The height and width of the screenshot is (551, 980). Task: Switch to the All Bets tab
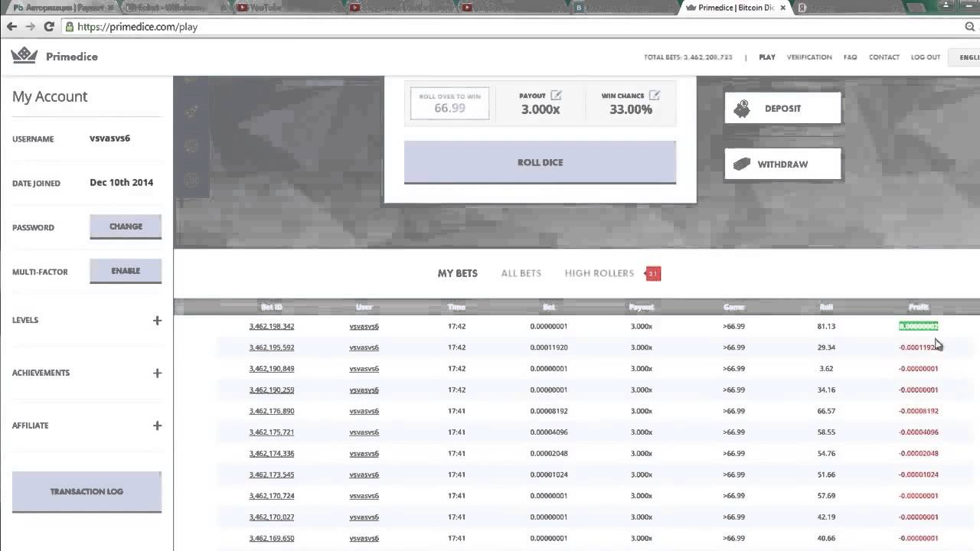[x=521, y=273]
